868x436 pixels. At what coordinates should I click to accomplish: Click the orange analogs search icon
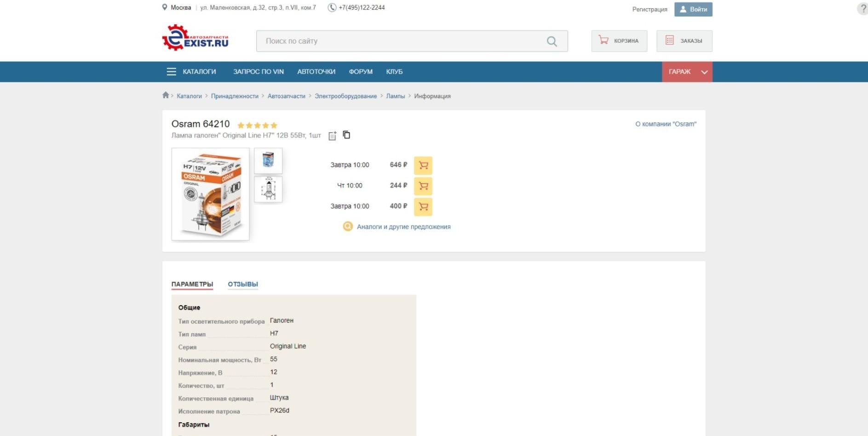tap(348, 227)
